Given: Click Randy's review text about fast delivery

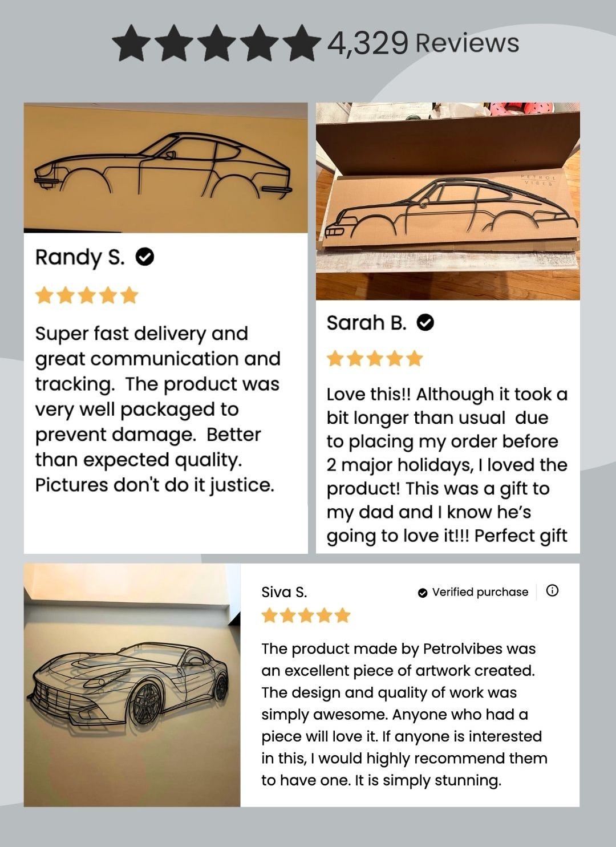Looking at the screenshot, I should 158,409.
